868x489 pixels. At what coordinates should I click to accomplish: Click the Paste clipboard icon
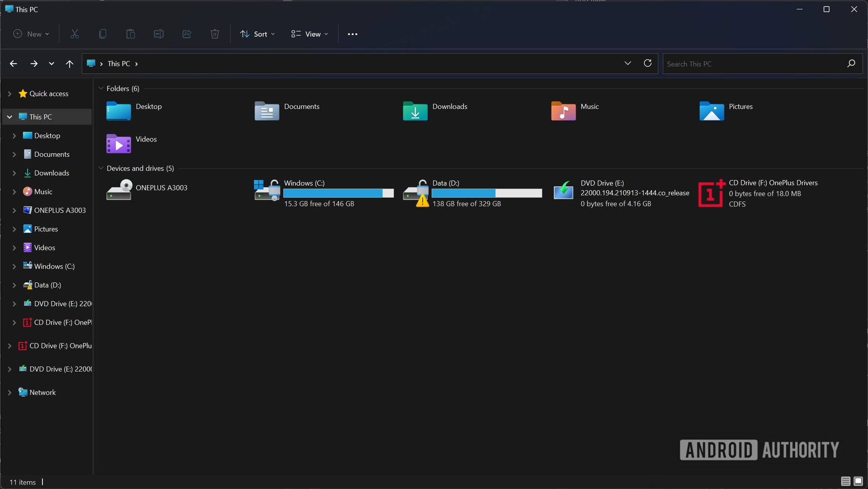point(131,34)
